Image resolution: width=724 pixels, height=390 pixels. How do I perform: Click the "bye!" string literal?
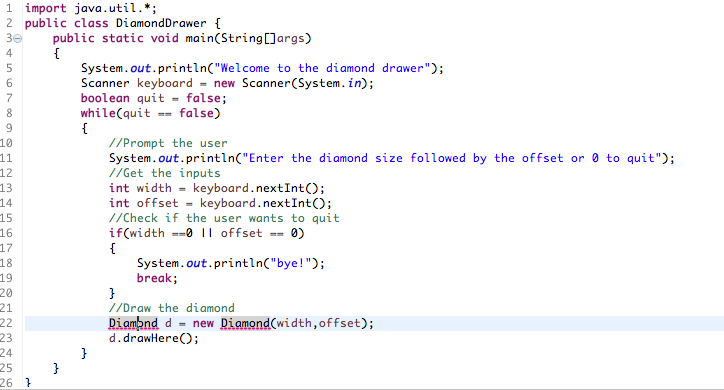click(291, 263)
